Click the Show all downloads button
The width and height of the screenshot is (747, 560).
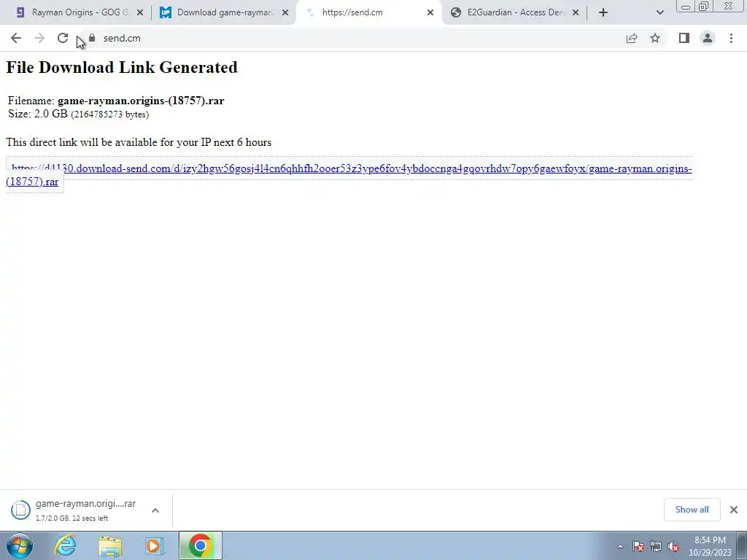tap(692, 510)
